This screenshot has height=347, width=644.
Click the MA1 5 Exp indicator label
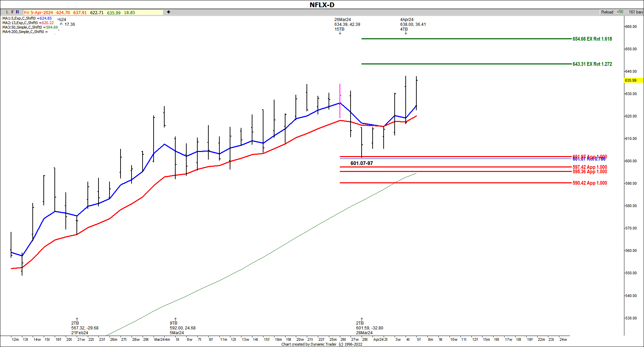coord(27,18)
